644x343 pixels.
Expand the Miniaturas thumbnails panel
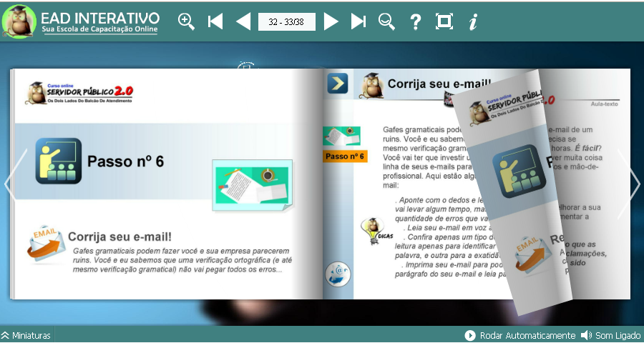pyautogui.click(x=26, y=335)
